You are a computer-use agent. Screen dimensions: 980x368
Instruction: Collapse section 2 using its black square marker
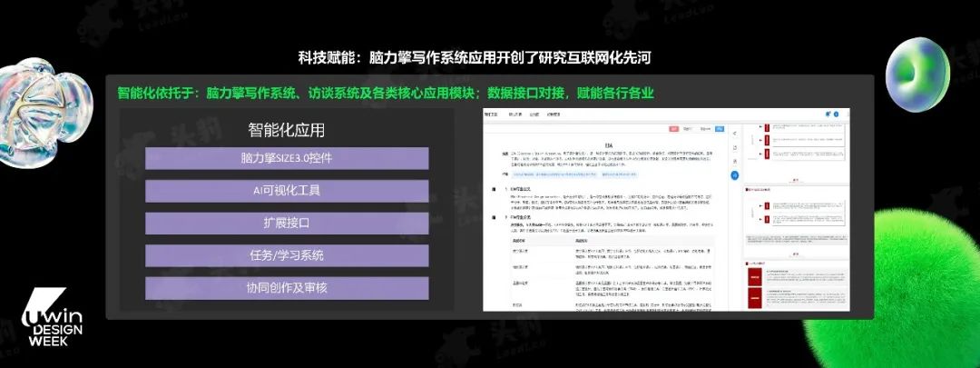coord(494,218)
